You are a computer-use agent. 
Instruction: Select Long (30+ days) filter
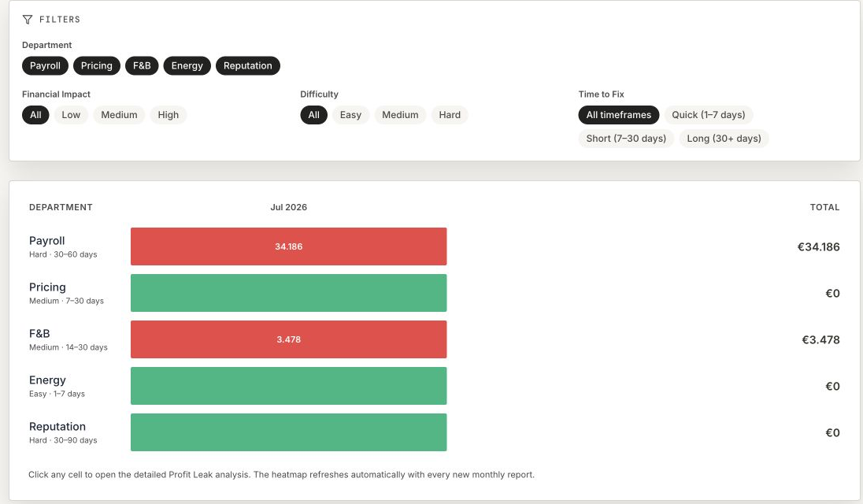(724, 139)
